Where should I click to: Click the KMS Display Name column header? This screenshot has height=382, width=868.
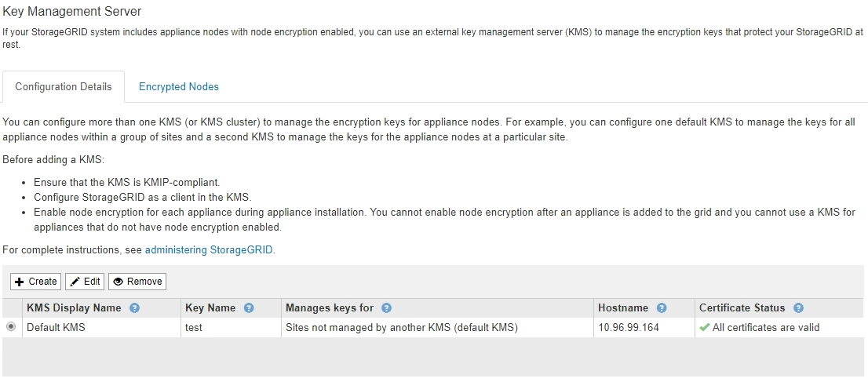74,308
